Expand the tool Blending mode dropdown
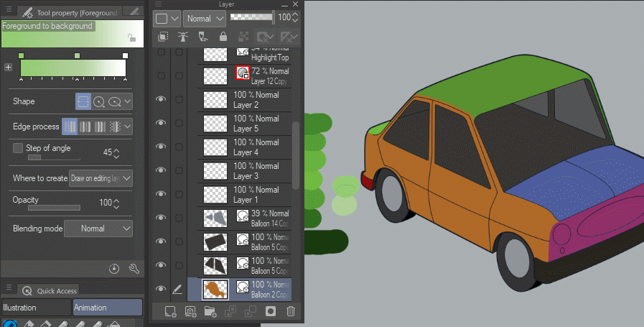644x327 pixels. pyautogui.click(x=98, y=229)
